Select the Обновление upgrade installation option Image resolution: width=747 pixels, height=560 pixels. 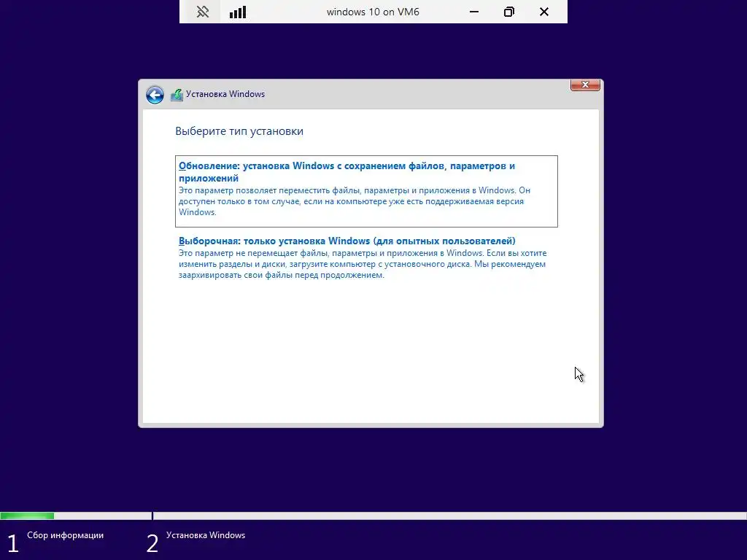pyautogui.click(x=366, y=191)
